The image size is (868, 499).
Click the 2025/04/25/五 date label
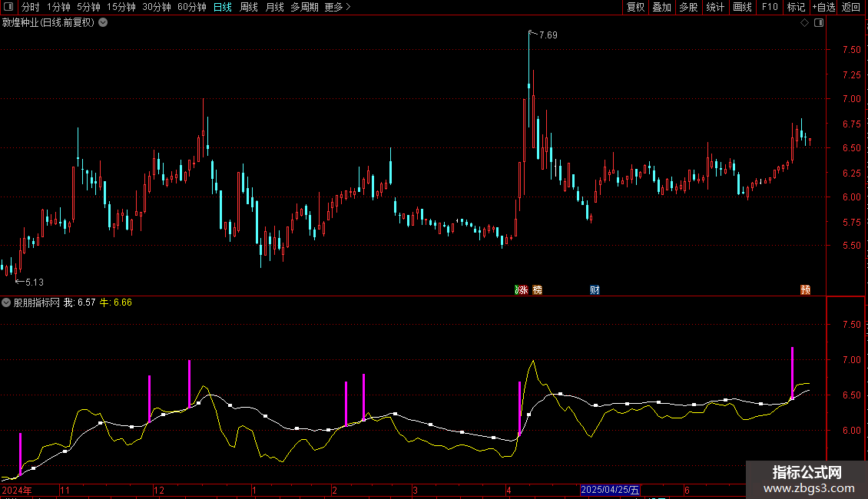pyautogui.click(x=610, y=490)
